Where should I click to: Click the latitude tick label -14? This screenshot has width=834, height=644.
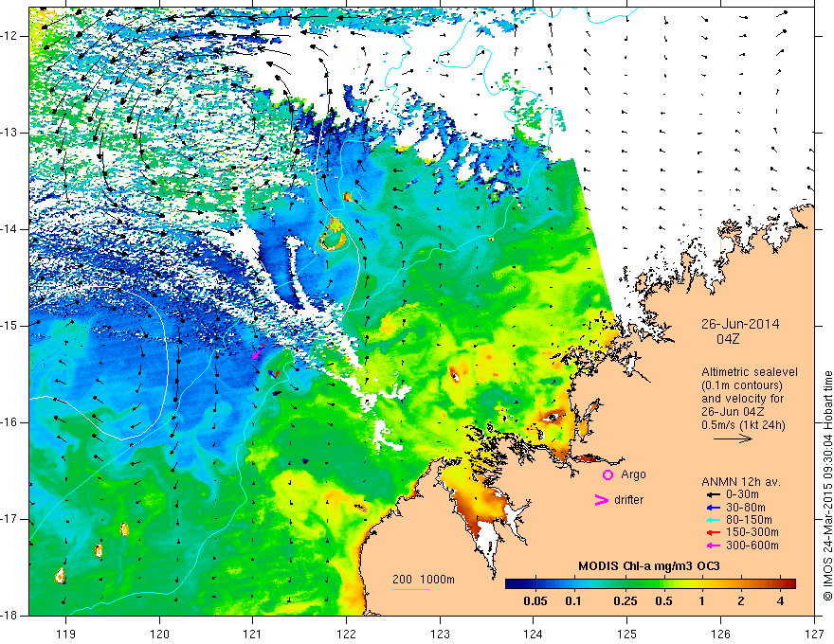(x=10, y=229)
